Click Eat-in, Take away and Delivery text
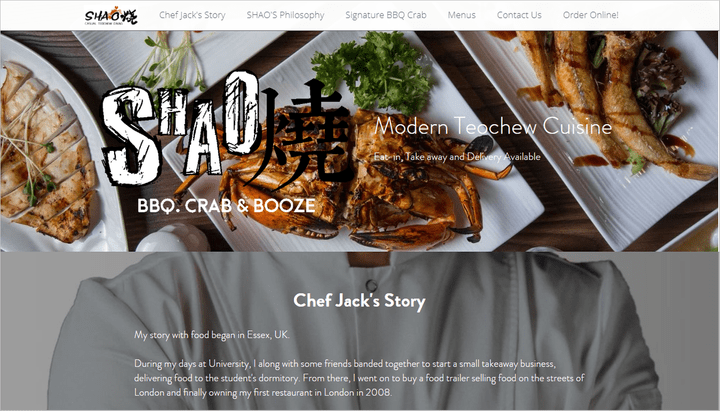The image size is (720, 411). point(457,157)
